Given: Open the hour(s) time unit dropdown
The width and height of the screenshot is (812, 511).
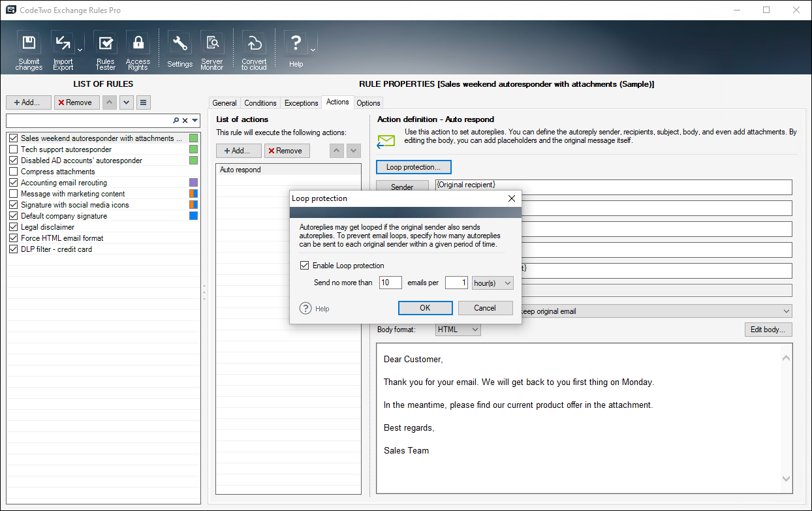Looking at the screenshot, I should 493,283.
